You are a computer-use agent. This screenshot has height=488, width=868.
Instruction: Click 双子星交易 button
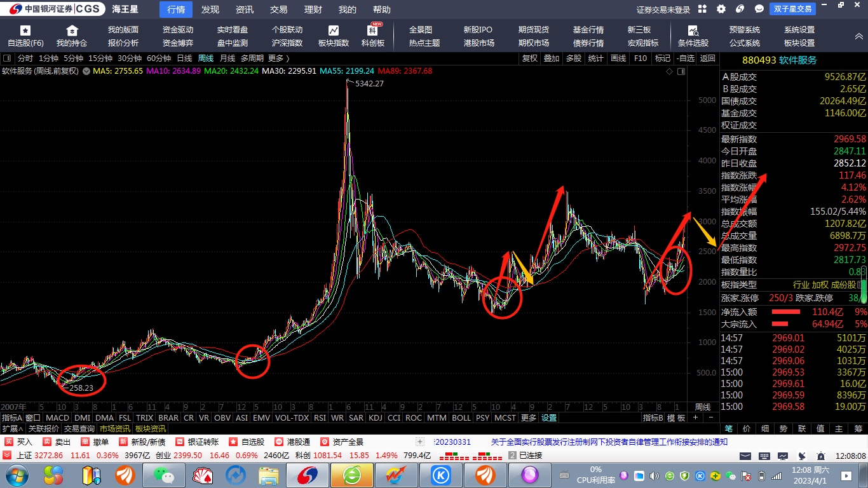793,9
